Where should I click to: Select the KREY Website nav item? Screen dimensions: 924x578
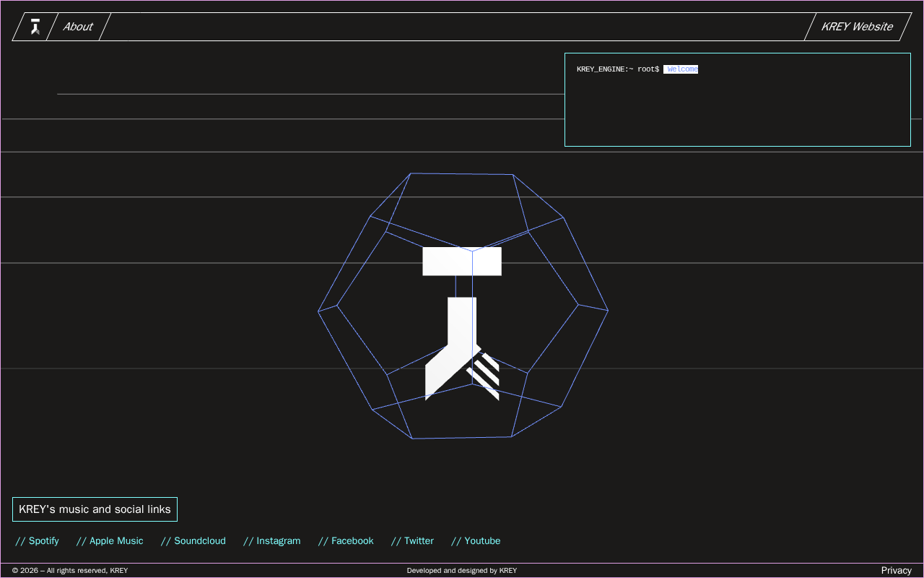coord(857,27)
